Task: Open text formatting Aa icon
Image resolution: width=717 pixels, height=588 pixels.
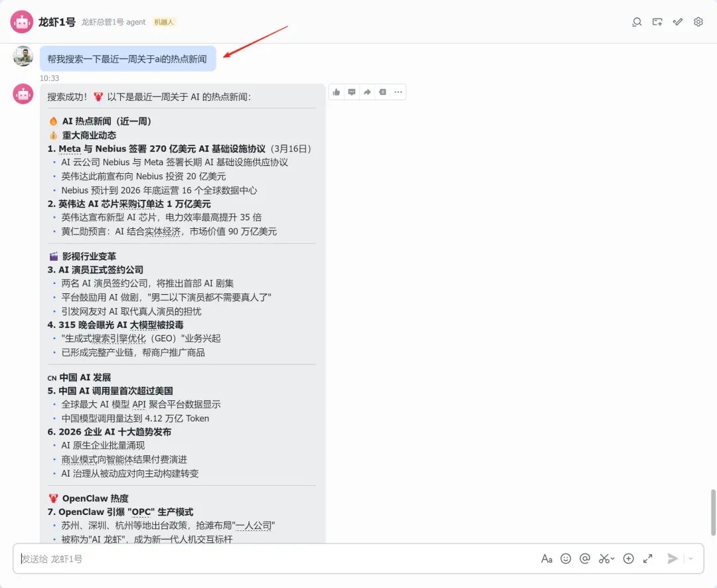Action: [x=546, y=559]
